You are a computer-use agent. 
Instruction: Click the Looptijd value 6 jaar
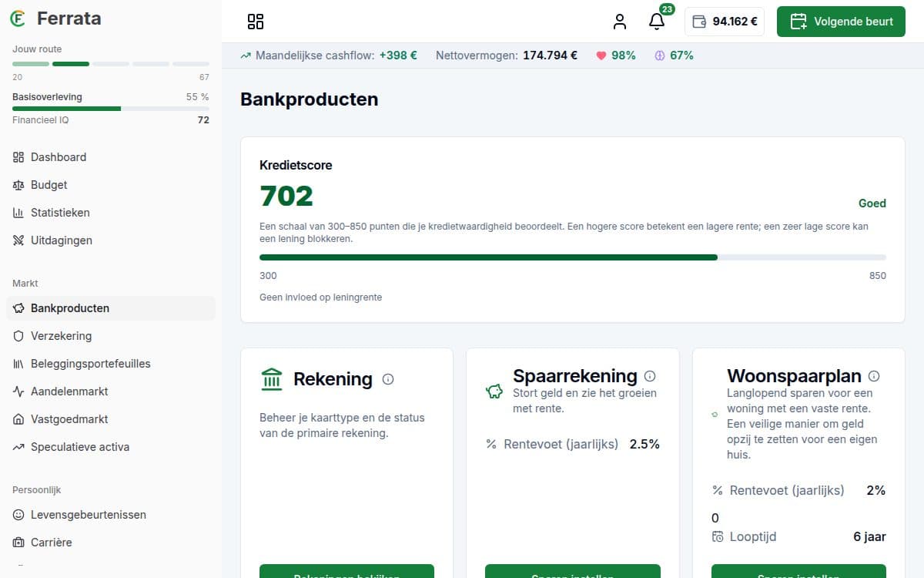click(x=870, y=536)
